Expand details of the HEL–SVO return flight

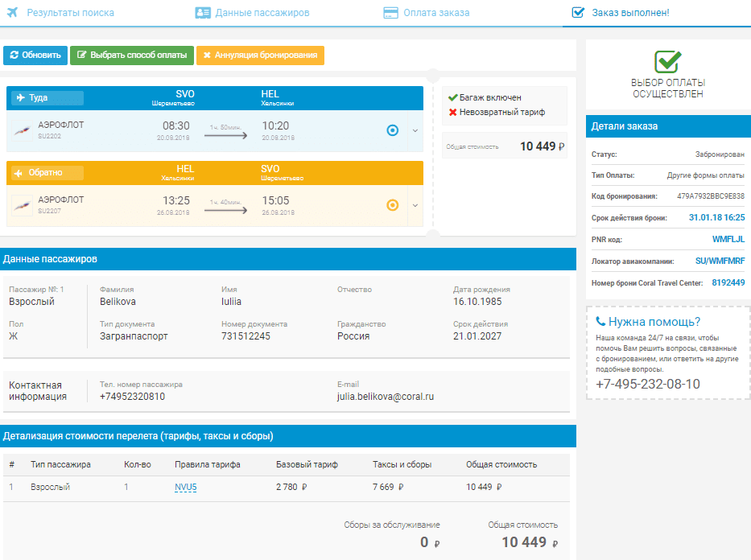coord(415,205)
